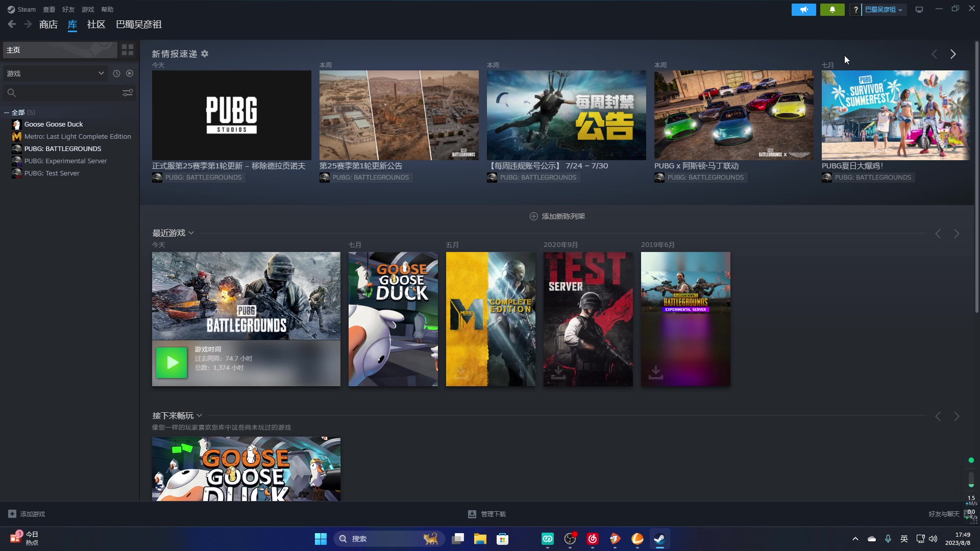Click the taskbar search box
The image size is (980, 551).
pos(389,539)
